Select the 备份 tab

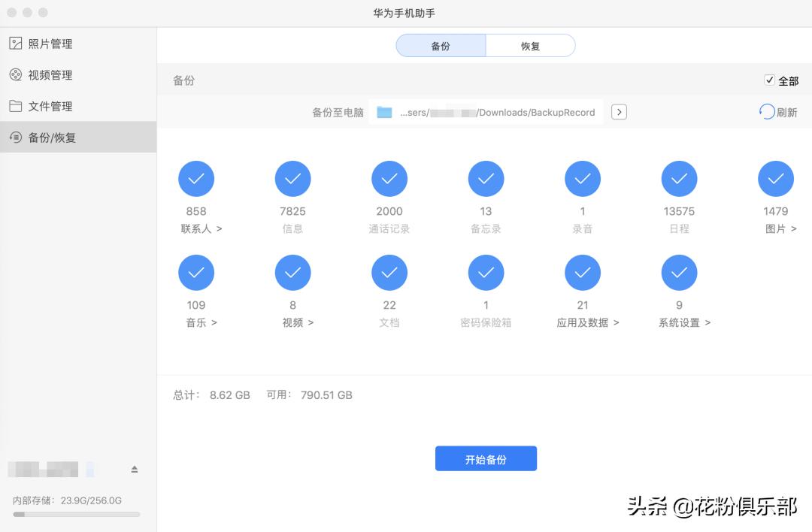(x=441, y=45)
